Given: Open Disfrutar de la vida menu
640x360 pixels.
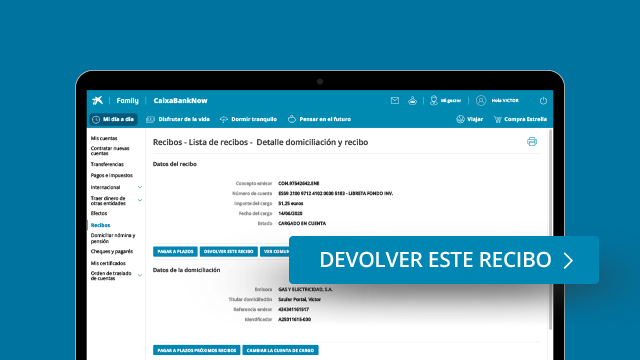Looking at the screenshot, I should (184, 119).
